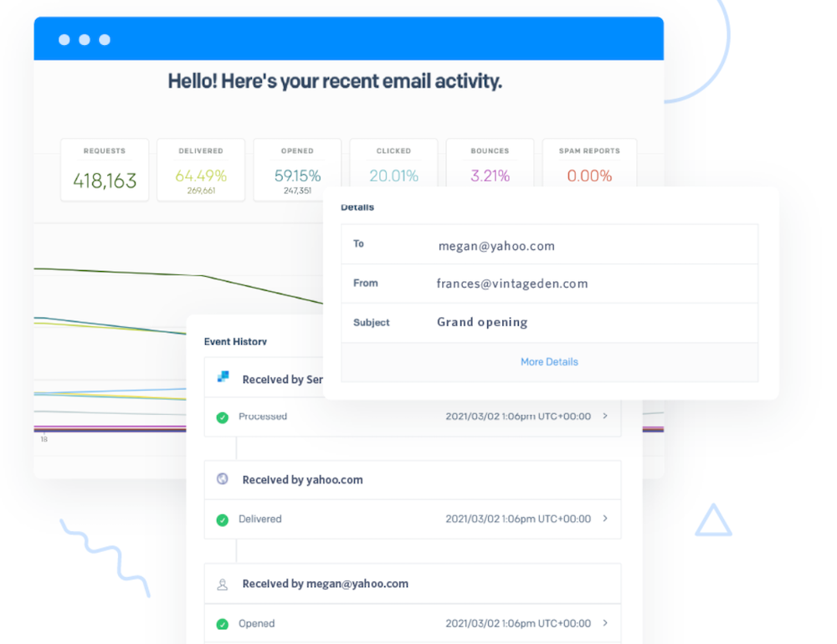
Task: Click the first window control dot
Action: pyautogui.click(x=64, y=39)
